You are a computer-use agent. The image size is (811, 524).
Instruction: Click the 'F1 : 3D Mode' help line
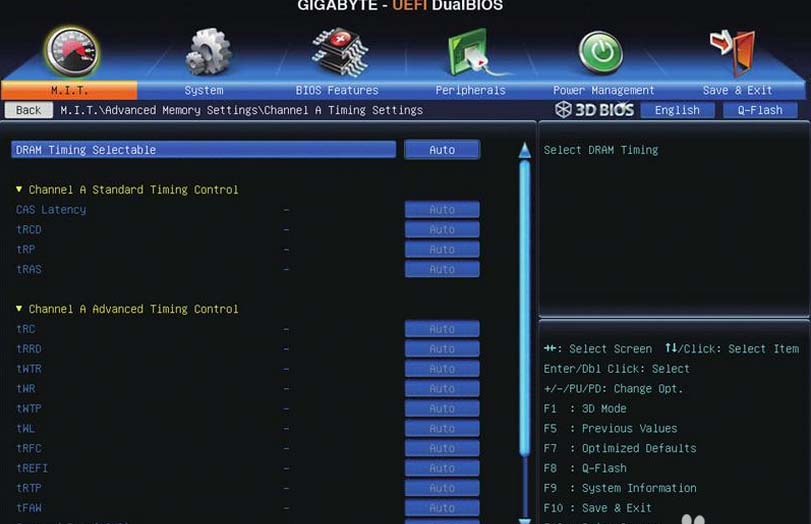pyautogui.click(x=584, y=409)
